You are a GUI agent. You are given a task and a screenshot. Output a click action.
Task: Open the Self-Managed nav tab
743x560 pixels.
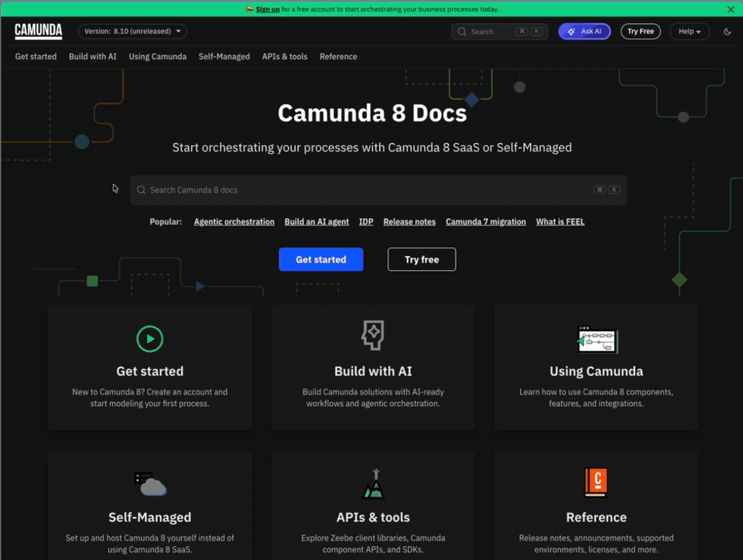[224, 56]
